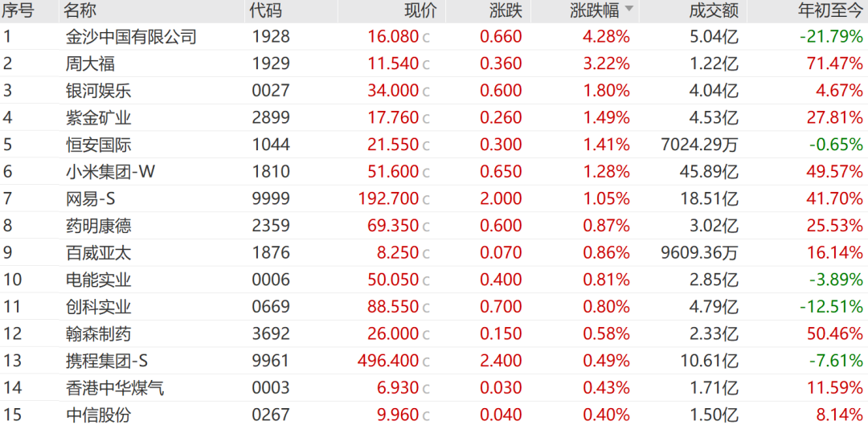Click the 序号 column header
868x425 pixels.
(x=18, y=10)
